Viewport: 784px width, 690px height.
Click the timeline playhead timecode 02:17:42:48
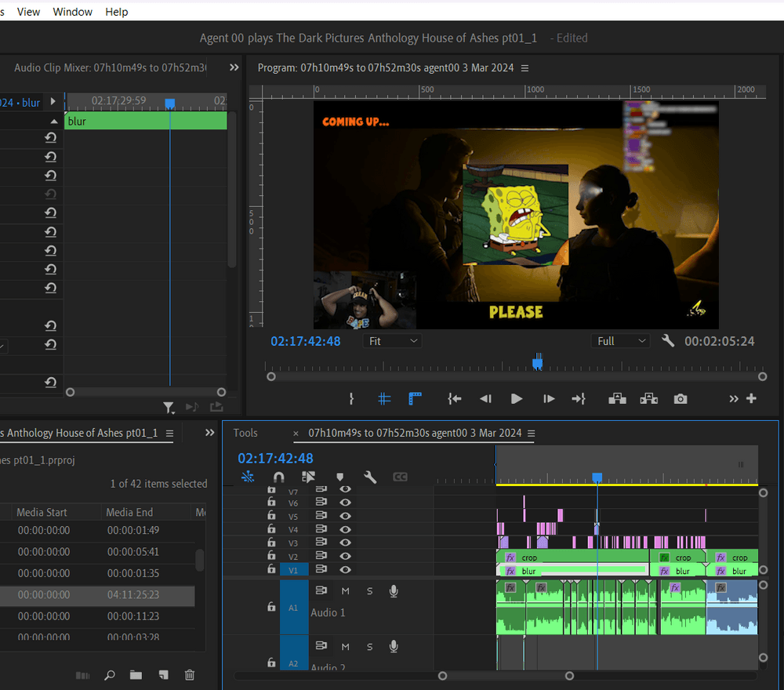tap(275, 459)
